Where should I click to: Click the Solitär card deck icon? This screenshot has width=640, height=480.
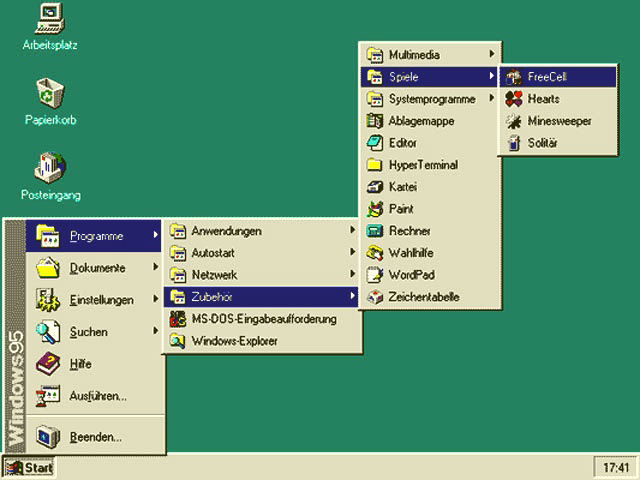(x=513, y=143)
